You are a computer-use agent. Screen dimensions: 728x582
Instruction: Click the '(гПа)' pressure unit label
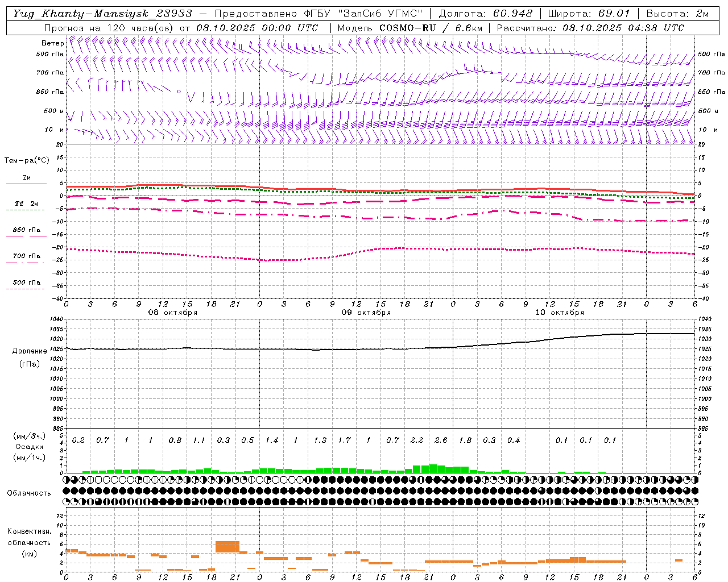point(30,364)
